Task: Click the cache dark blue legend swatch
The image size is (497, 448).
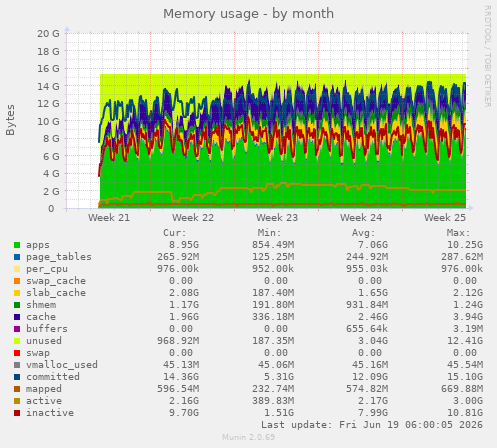Action: (x=17, y=317)
